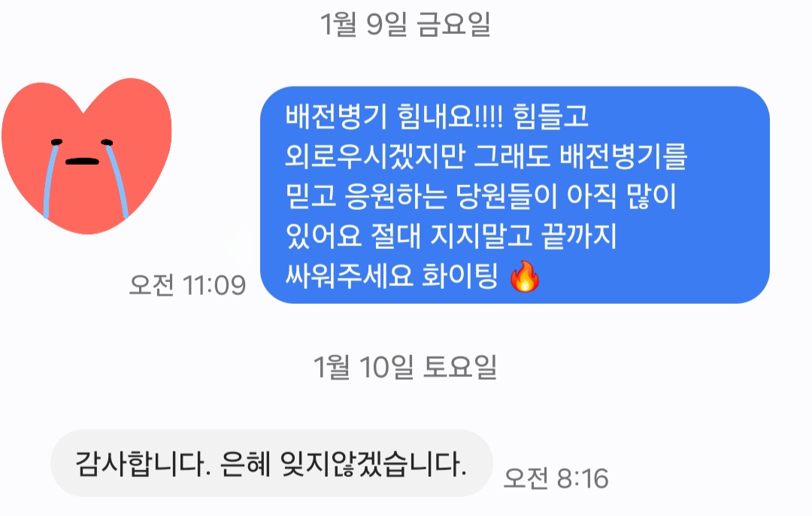
Task: Tap the line starting 믿고 응원하는 당원들이
Action: pos(481,196)
